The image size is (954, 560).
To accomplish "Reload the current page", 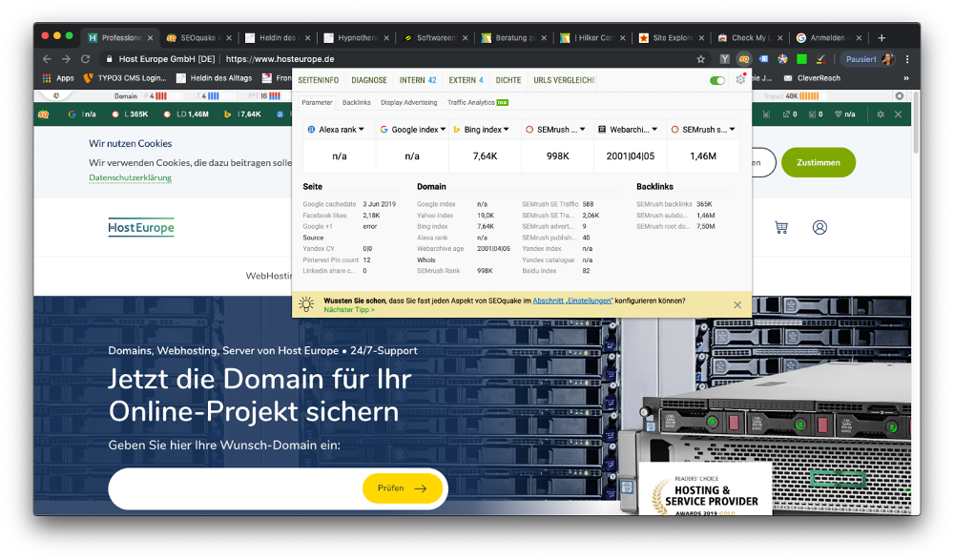I will click(86, 59).
